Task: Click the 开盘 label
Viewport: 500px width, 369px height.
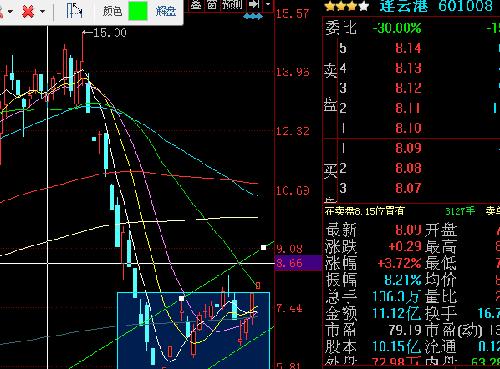Action: point(441,230)
